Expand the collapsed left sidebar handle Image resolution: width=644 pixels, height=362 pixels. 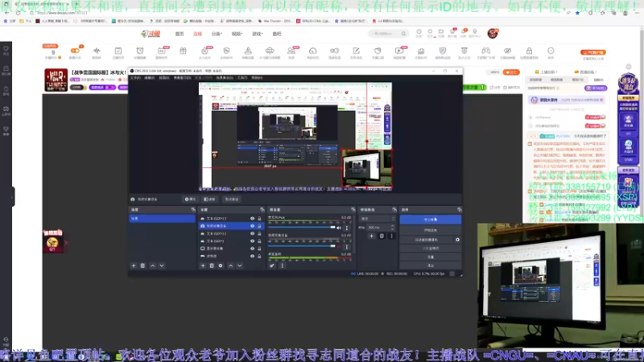(x=12, y=196)
